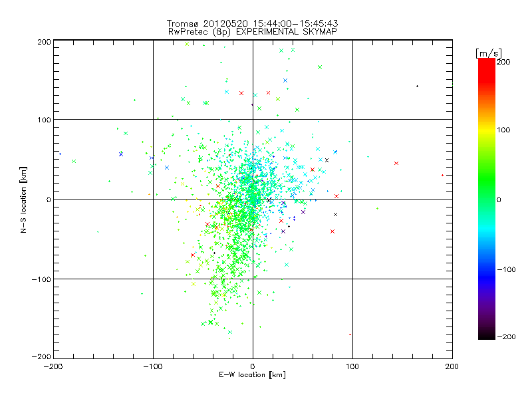This screenshot has height=399, width=532.
Task: Click the E-W location [km] axis label
Action: pos(252,375)
